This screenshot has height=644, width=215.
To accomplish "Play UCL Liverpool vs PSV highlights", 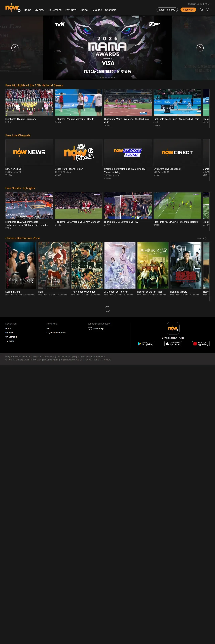I will [128, 205].
